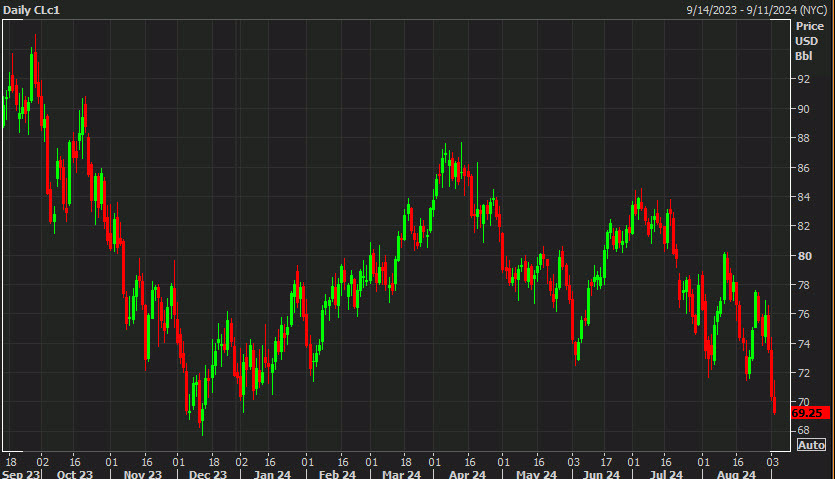Screen dimensions: 835x479
Task: Click the Dec 23 month label
Action: pos(208,474)
